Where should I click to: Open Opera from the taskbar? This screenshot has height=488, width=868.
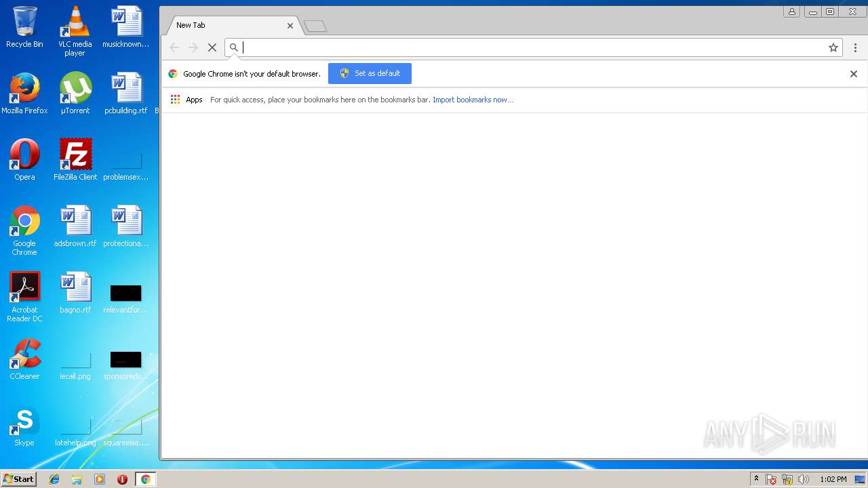[x=122, y=479]
